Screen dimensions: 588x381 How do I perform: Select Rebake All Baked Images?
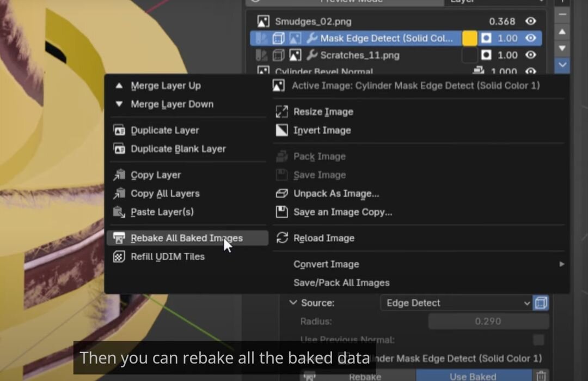pos(188,238)
